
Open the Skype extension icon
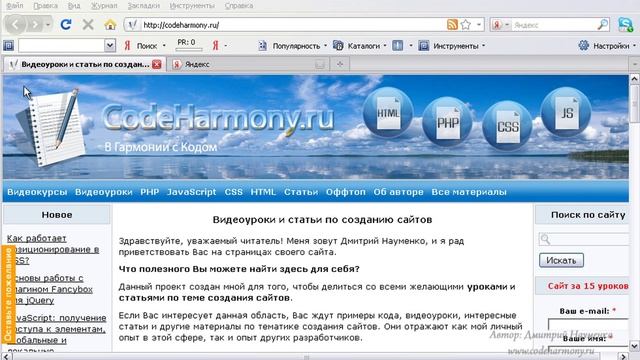coord(625,24)
